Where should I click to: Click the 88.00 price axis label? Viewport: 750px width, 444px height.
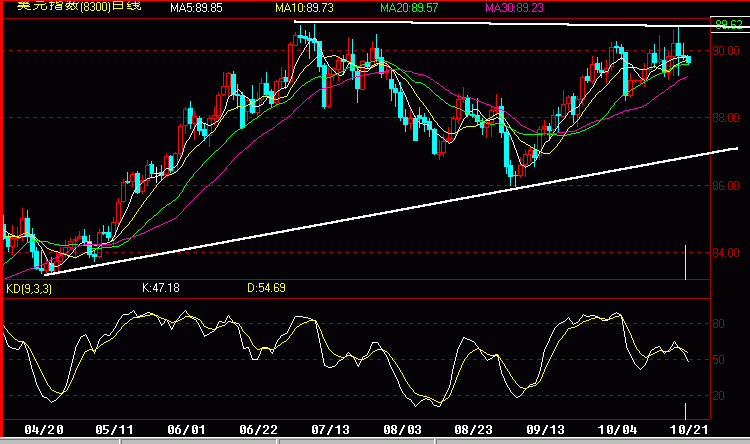click(726, 118)
